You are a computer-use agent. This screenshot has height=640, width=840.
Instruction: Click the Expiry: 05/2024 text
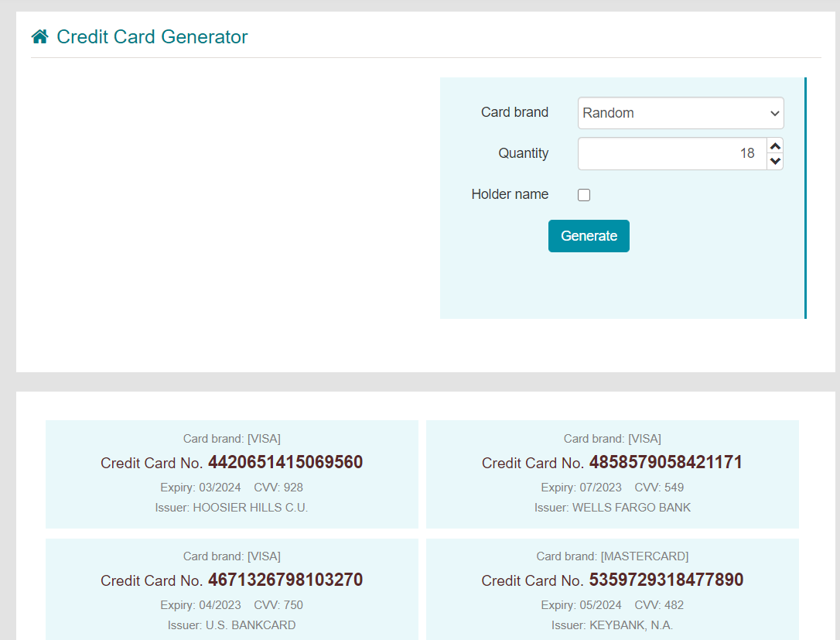581,604
